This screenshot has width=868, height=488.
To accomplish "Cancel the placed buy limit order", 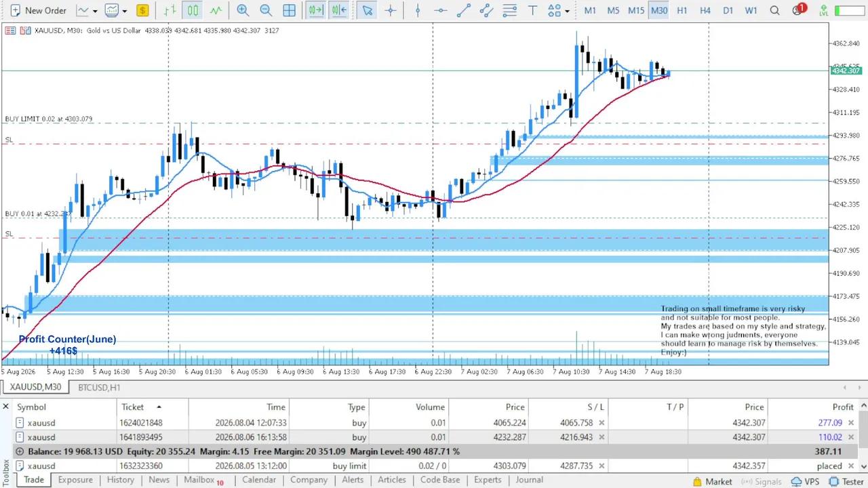I will (x=852, y=466).
